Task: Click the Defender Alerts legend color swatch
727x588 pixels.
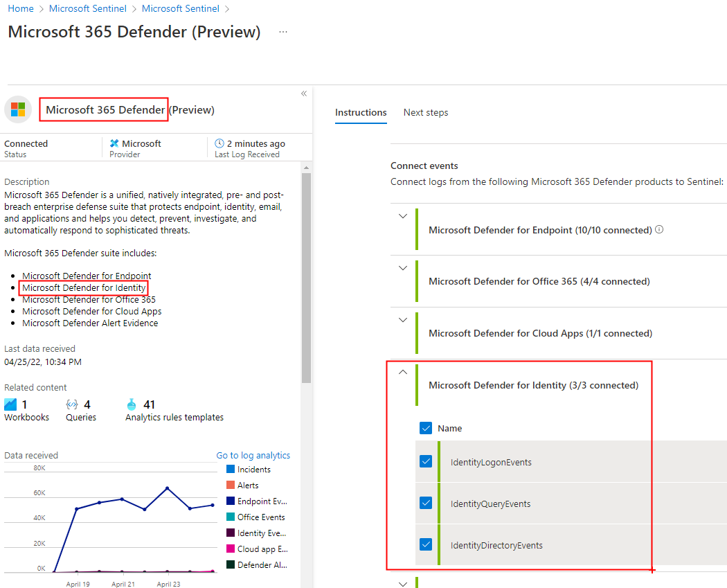Action: point(231,564)
